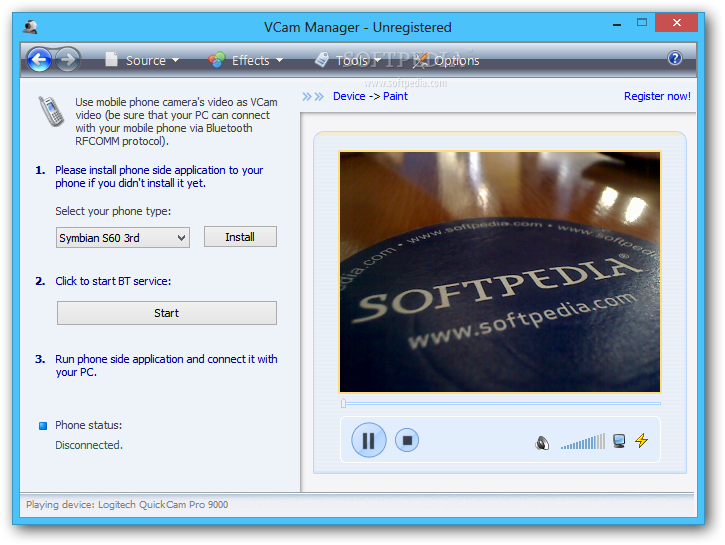Image resolution: width=725 pixels, height=545 pixels.
Task: Open help with the question mark icon
Action: coord(675,58)
